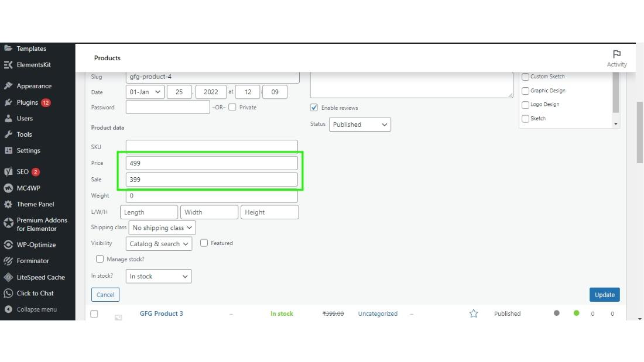
Task: Click the grey dot in GFG Product 3 row
Action: coord(557,313)
